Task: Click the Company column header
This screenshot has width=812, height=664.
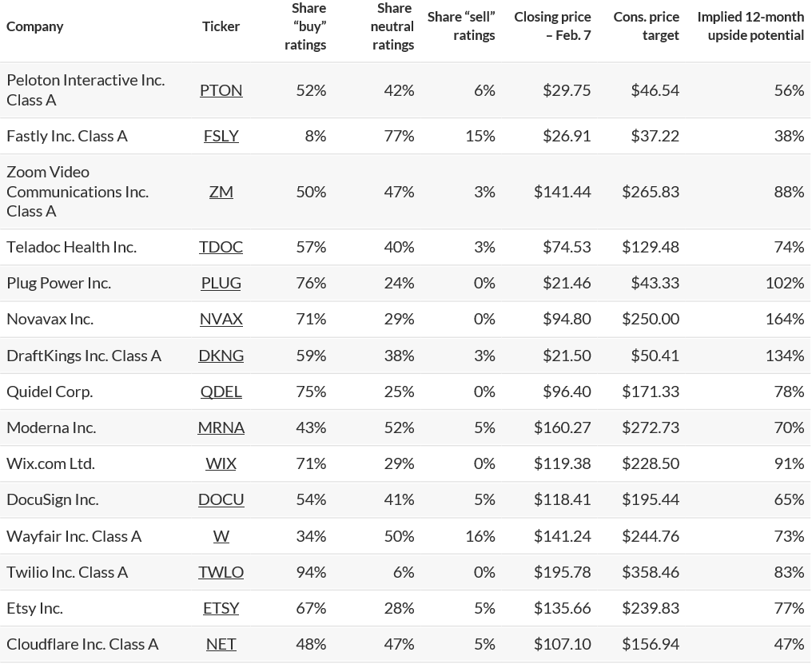Action: click(x=35, y=26)
